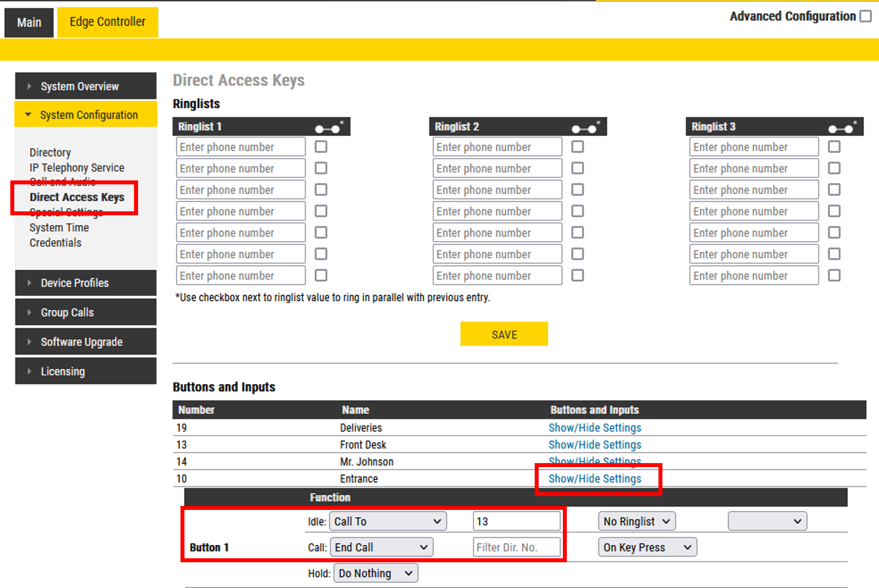This screenshot has height=588, width=879.
Task: Click Group Calls arrow icon
Action: (29, 312)
